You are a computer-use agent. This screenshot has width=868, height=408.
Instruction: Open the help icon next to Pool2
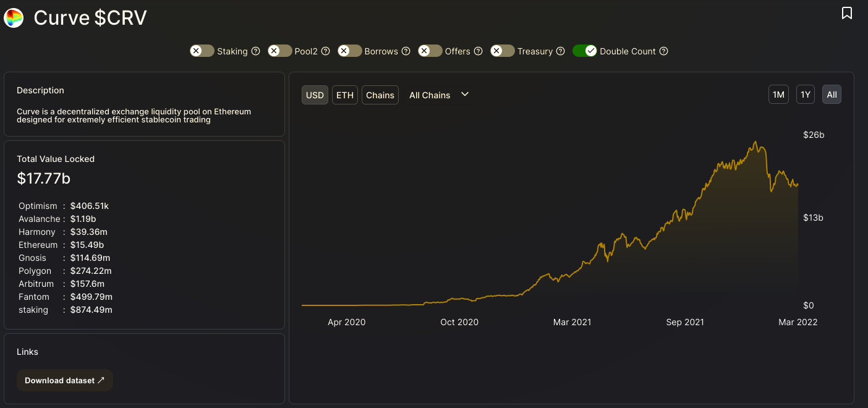(x=325, y=51)
